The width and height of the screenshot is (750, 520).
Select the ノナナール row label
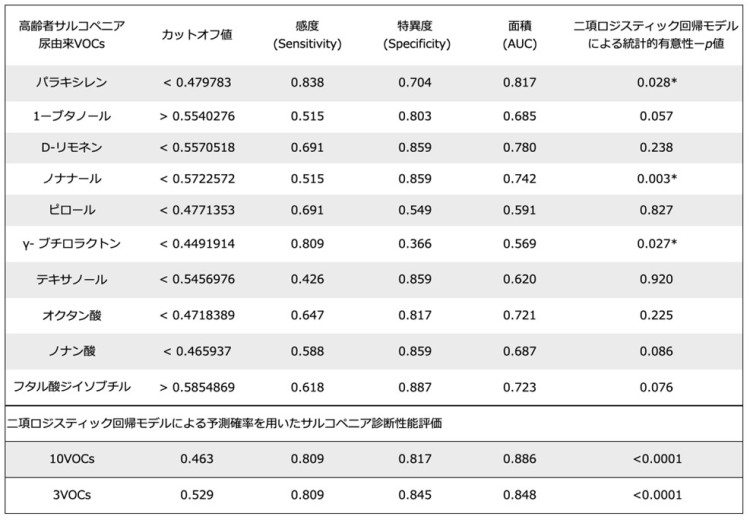coord(72,179)
